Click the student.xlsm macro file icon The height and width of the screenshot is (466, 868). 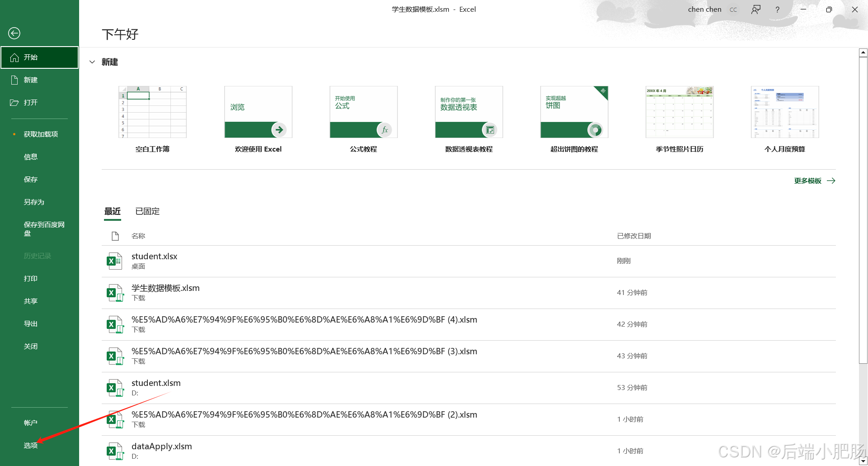click(x=115, y=388)
